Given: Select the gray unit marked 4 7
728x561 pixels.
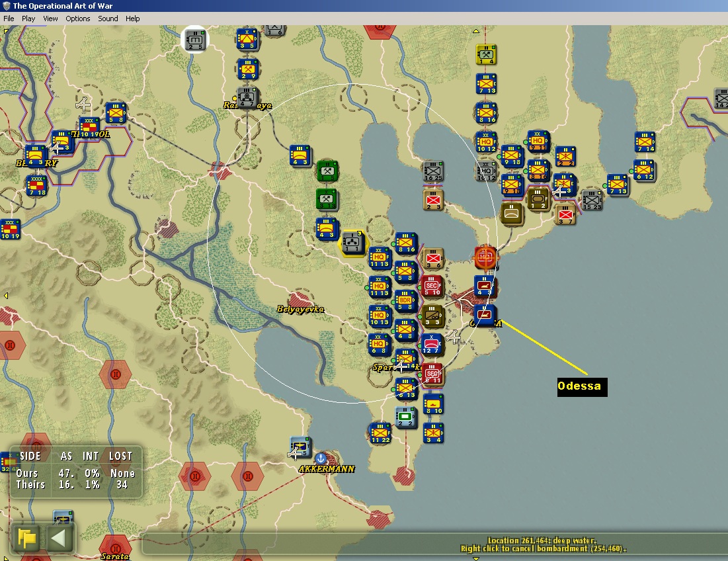Looking at the screenshot, I should point(247,97).
